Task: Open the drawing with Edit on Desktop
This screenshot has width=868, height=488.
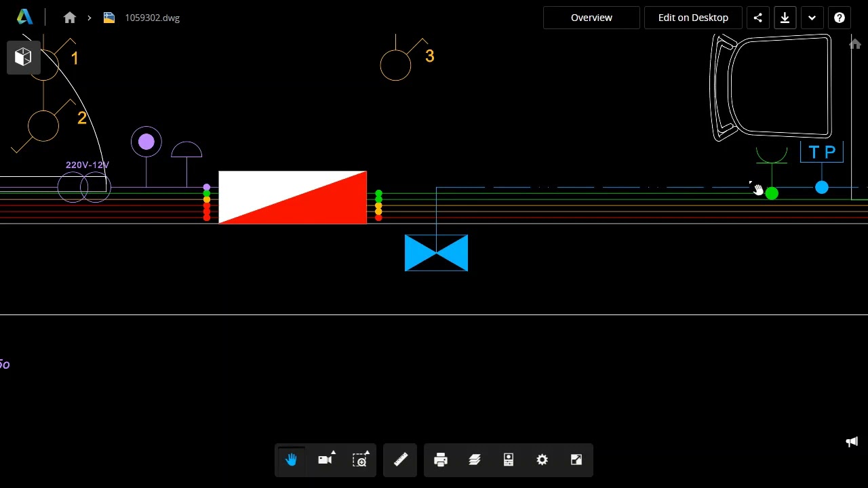Action: pyautogui.click(x=693, y=18)
